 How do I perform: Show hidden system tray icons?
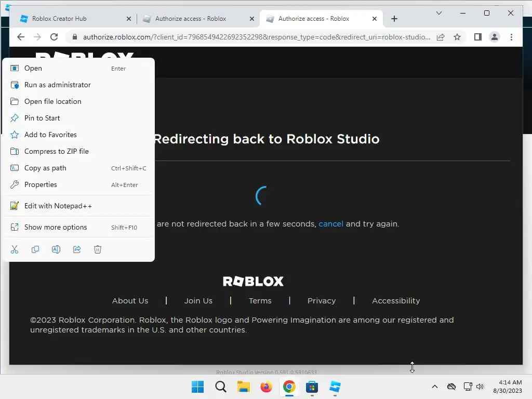click(435, 387)
